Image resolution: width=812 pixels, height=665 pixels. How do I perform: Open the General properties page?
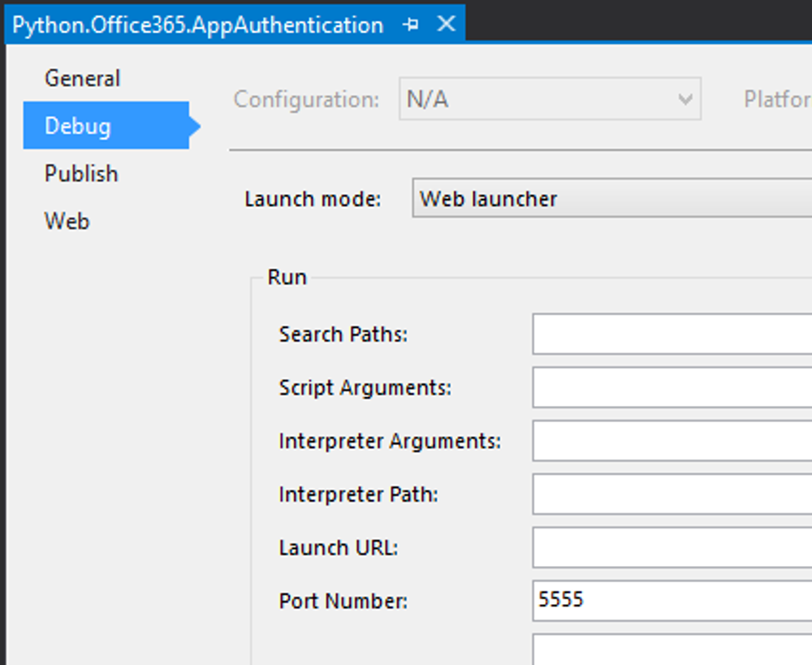click(82, 79)
